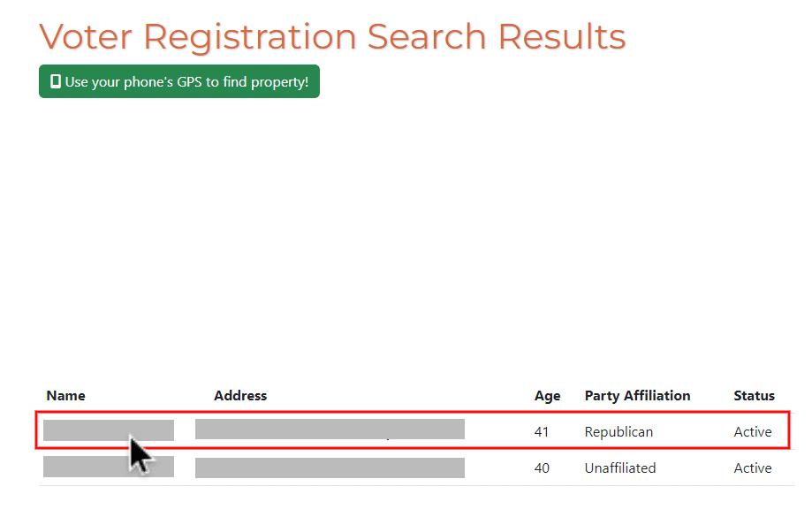Click Active status in the Republican row
Screen dimensions: 812x517
pos(753,432)
